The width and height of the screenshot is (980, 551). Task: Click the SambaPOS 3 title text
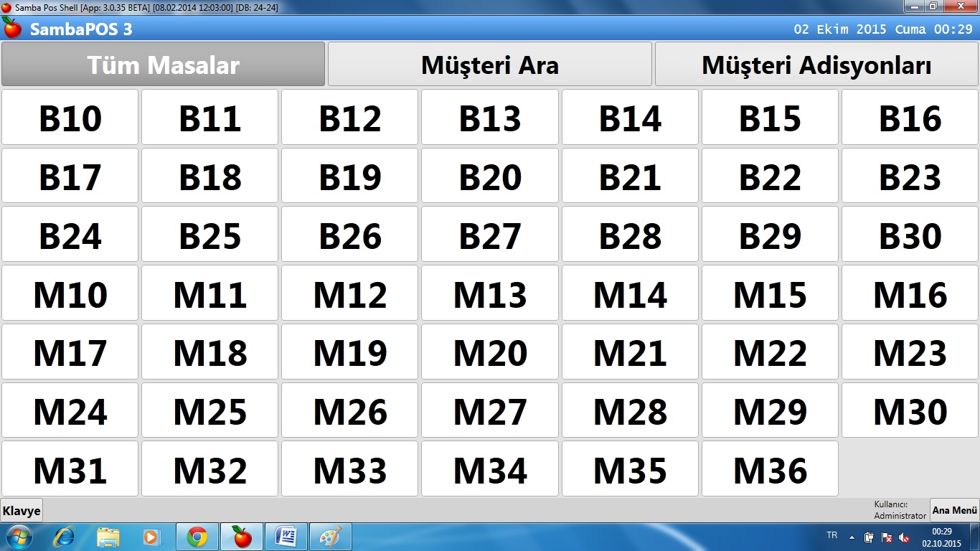[81, 29]
